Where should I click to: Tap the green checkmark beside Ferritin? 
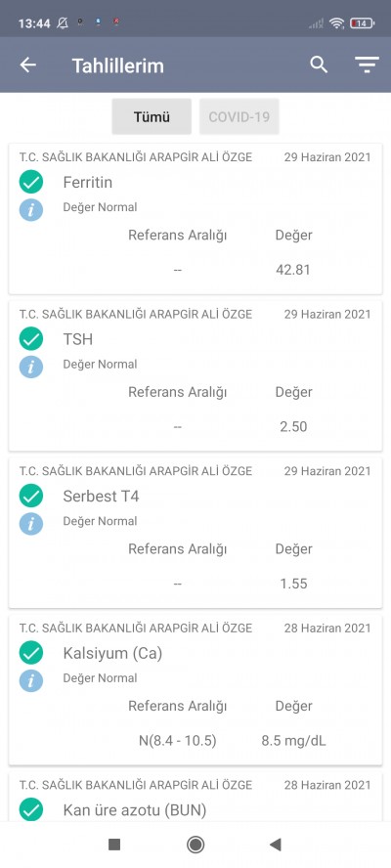[31, 182]
